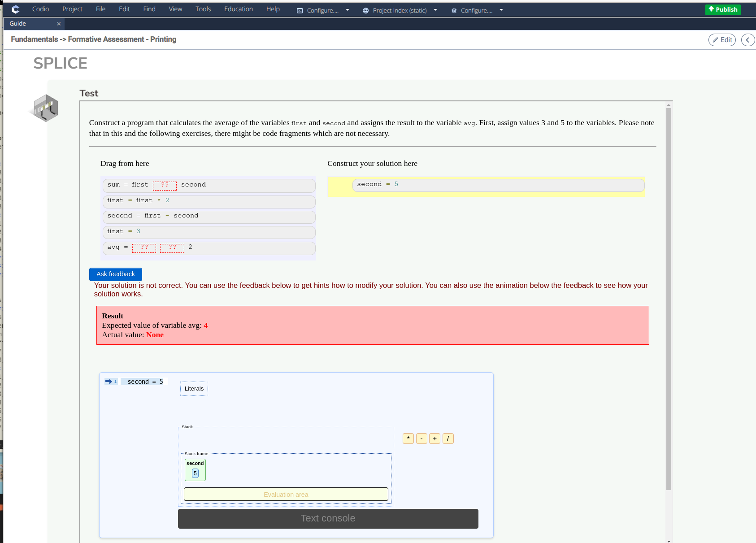Viewport: 756px width, 543px height.
Task: Open the first Configure dropdown arrow
Action: tap(348, 10)
